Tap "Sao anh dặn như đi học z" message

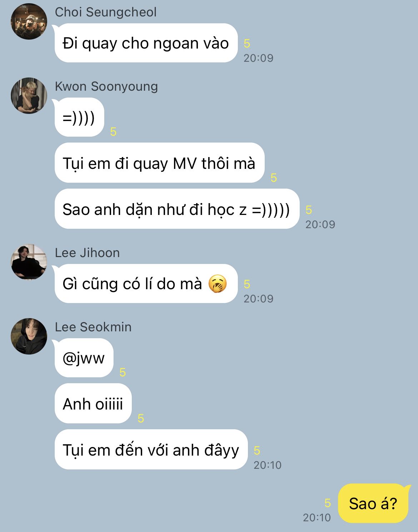click(176, 209)
